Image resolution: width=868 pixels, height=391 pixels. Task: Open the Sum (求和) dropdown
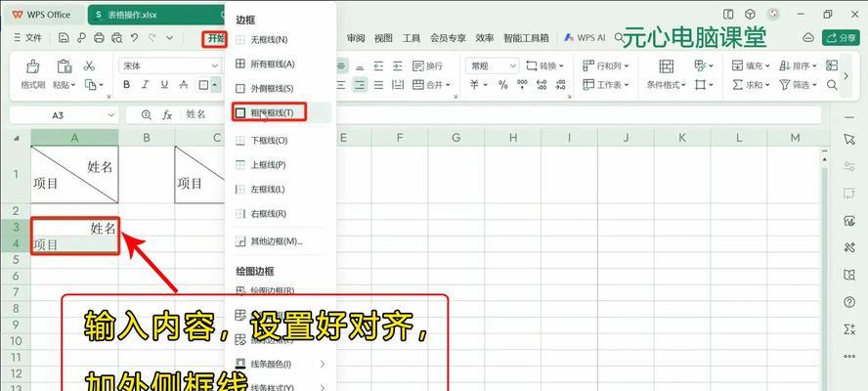[x=752, y=85]
